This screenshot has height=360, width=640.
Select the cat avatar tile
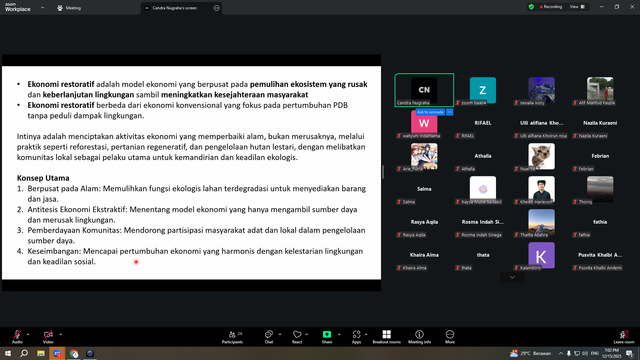541,156
